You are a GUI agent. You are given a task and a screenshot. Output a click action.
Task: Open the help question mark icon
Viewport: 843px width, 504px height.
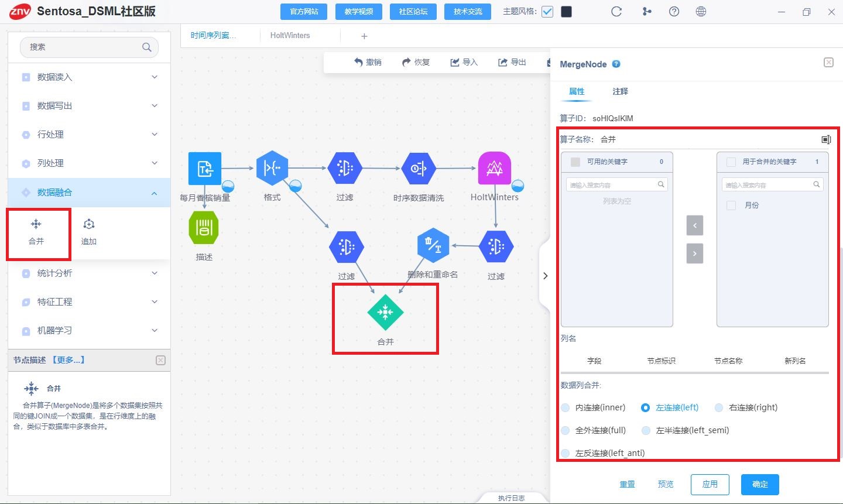pyautogui.click(x=674, y=11)
